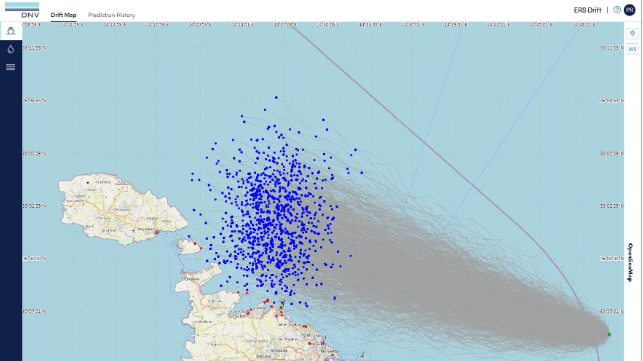The height and width of the screenshot is (361, 643).
Task: Click the purple marker on Gozo's southeast coast
Action: point(157,232)
